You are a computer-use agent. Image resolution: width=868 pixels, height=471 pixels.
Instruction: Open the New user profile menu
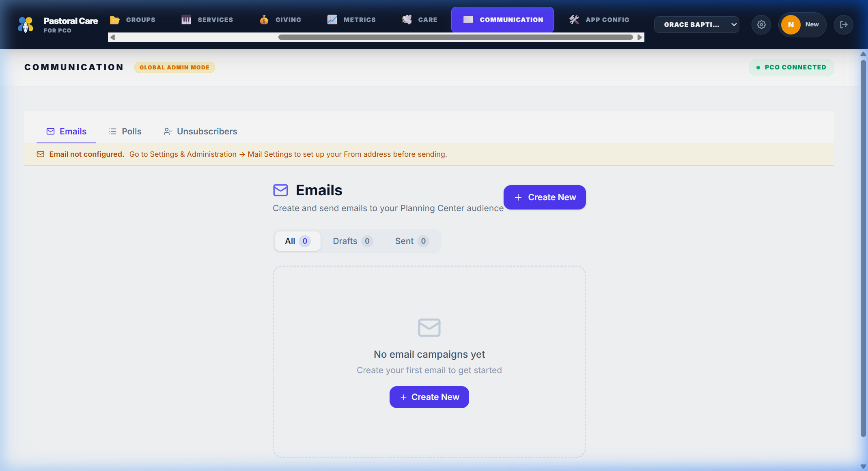802,25
